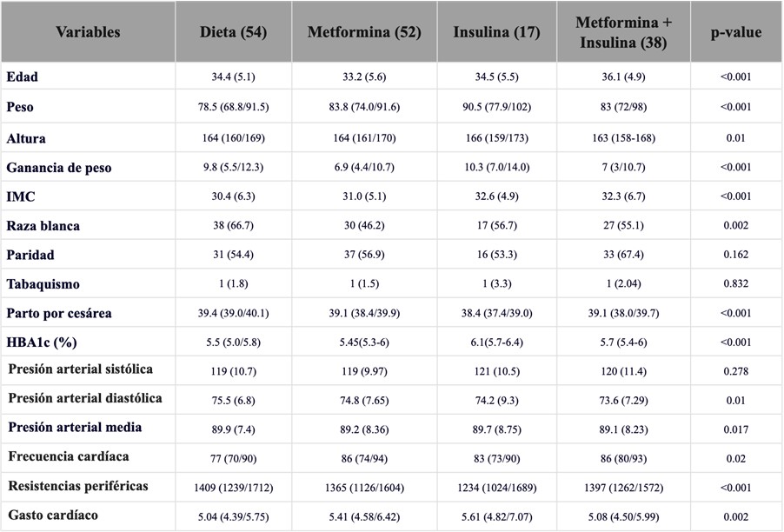Select the Dieta (54) column header
This screenshot has width=784, height=532.
[x=233, y=32]
